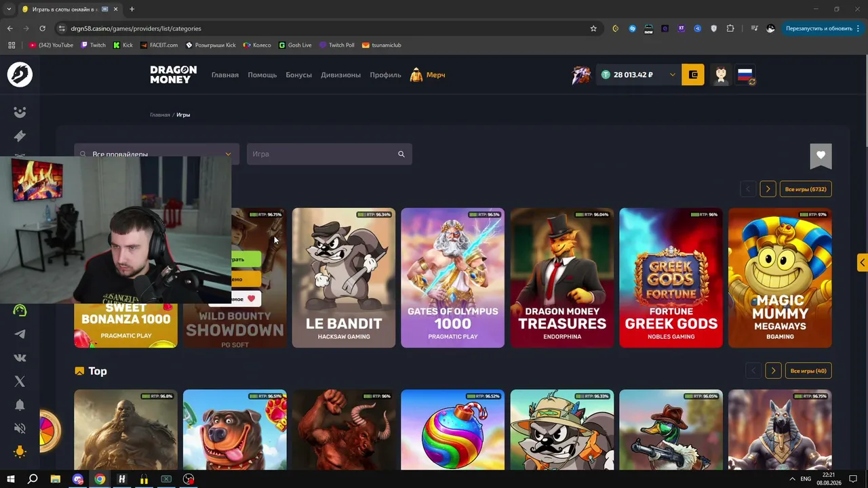The height and width of the screenshot is (488, 868).
Task: Show next games in the Top carousel
Action: pos(773,371)
